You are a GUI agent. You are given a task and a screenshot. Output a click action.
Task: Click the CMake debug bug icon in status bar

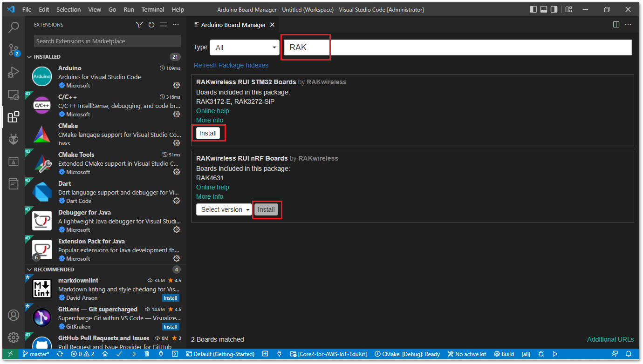pos(541,354)
